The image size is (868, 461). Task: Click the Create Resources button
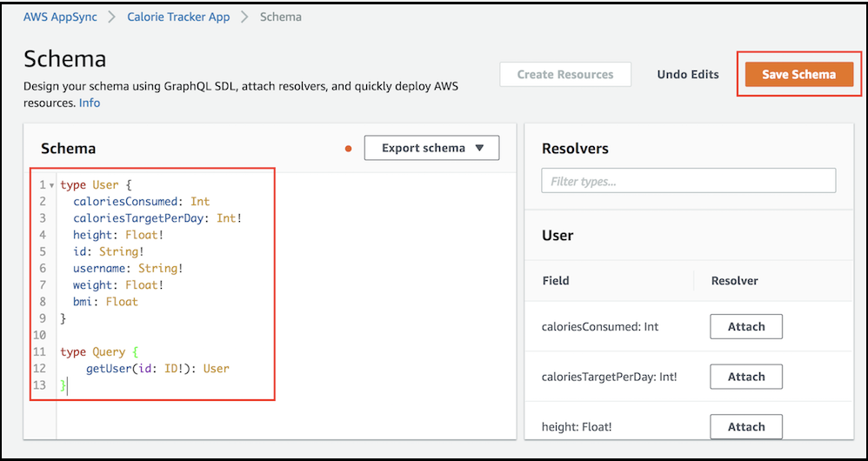coord(565,74)
